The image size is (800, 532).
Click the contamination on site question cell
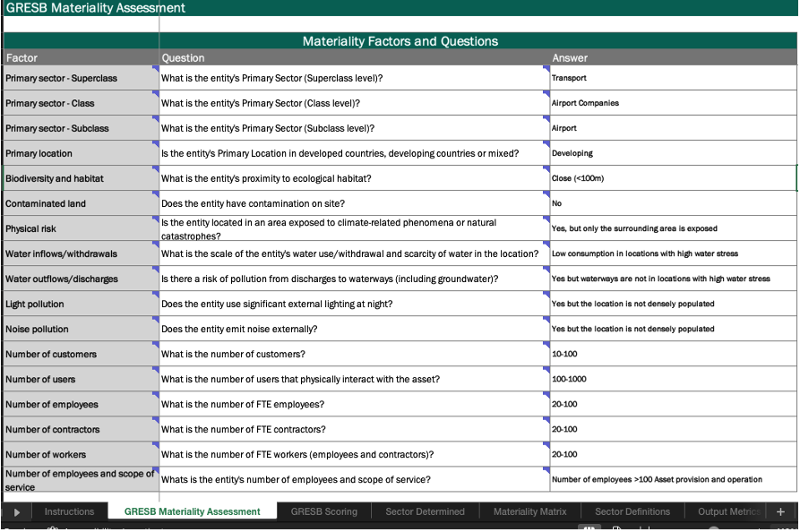pos(355,203)
